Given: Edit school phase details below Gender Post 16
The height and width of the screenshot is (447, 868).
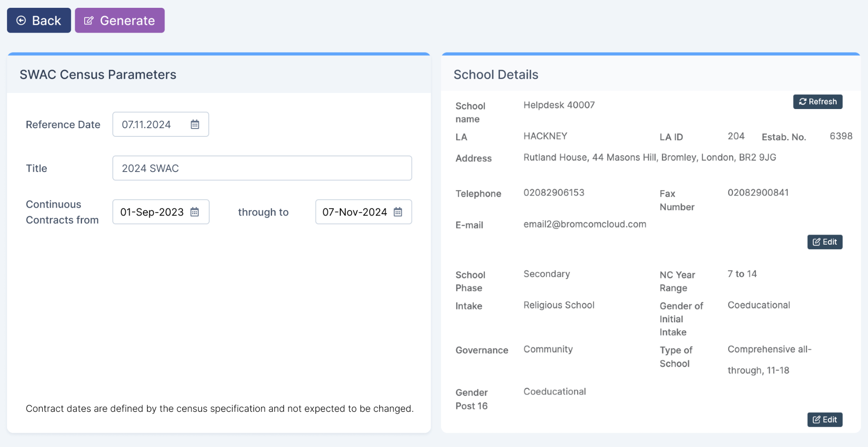Looking at the screenshot, I should point(825,420).
